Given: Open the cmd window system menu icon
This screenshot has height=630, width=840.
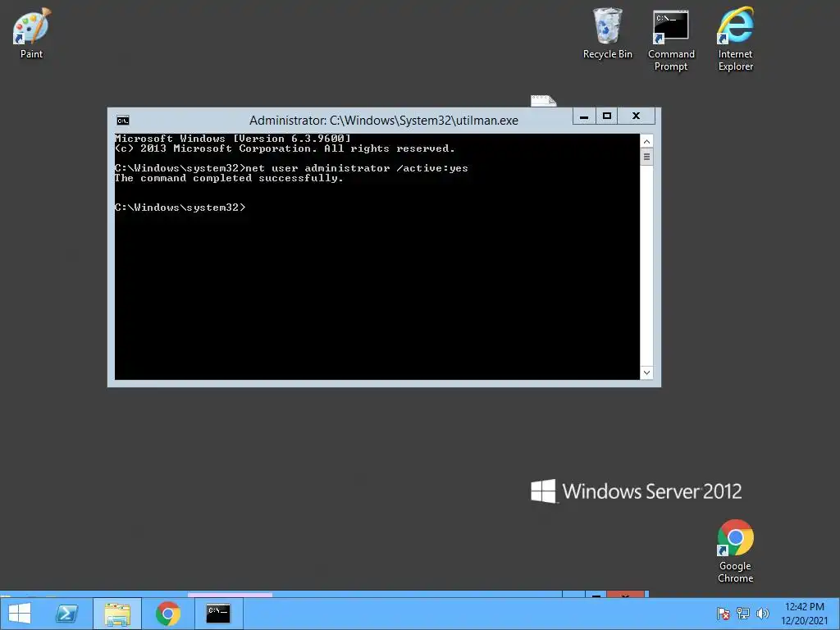Looking at the screenshot, I should (123, 121).
